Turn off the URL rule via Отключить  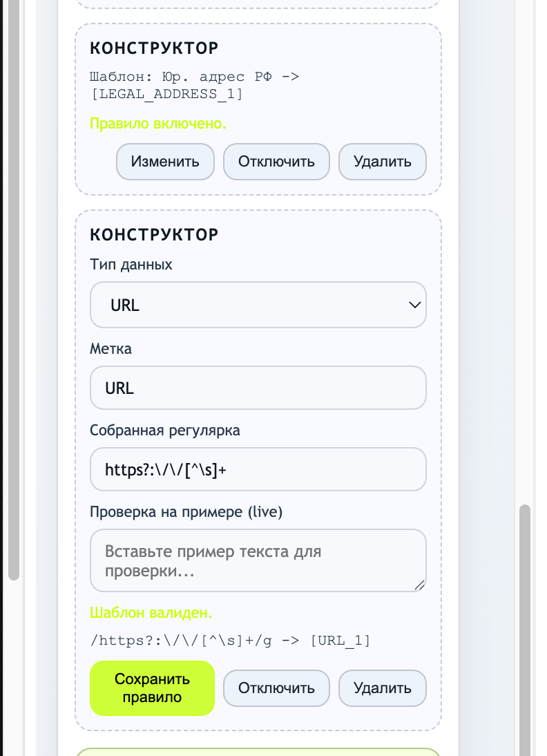[276, 688]
